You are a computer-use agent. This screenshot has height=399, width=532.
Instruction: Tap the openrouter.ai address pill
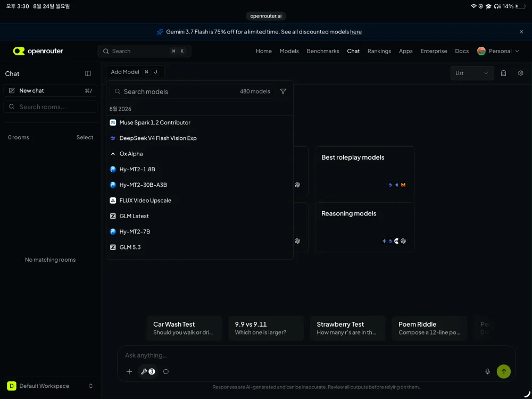pos(265,16)
